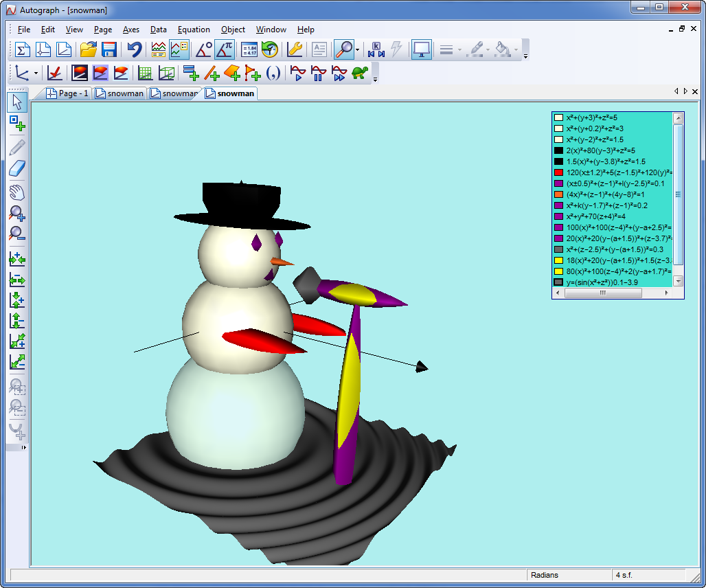Screen dimensions: 706x588
Task: Switch angle mode to radians (π icon)
Action: 224,49
